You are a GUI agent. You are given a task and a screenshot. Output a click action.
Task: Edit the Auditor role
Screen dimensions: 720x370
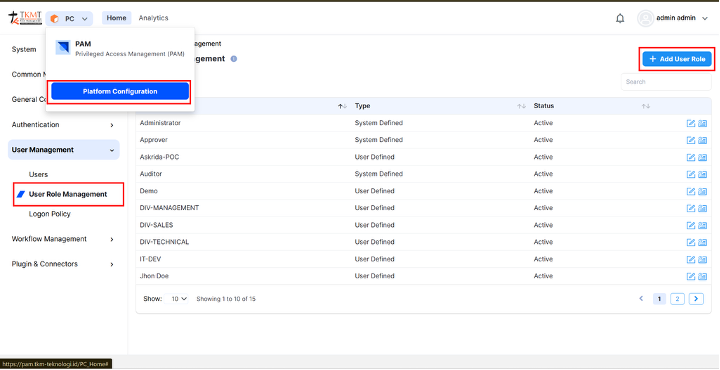coord(691,174)
